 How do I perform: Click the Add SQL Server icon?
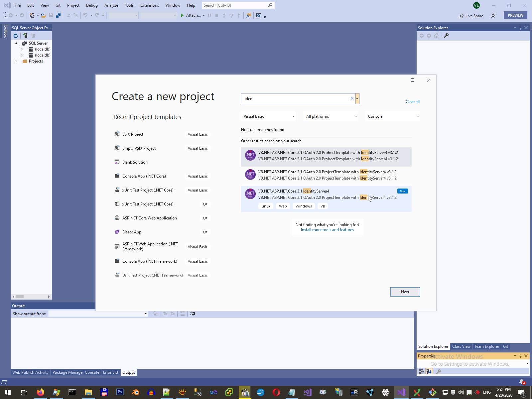[x=25, y=36]
